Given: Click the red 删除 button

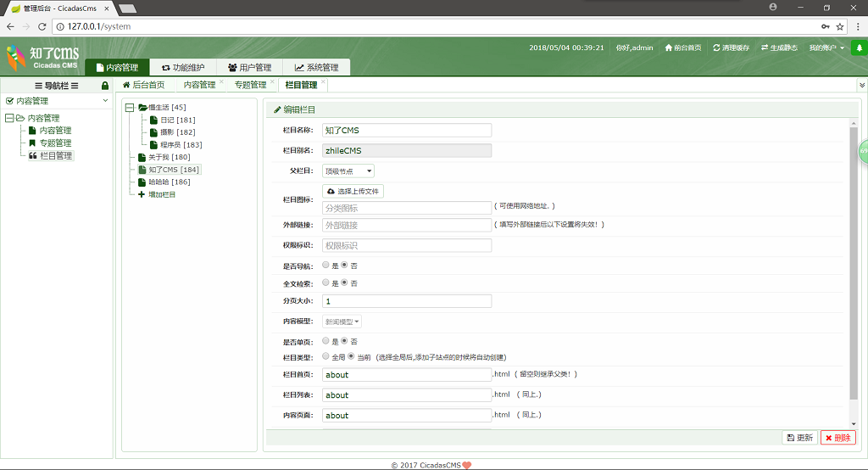Looking at the screenshot, I should [837, 438].
